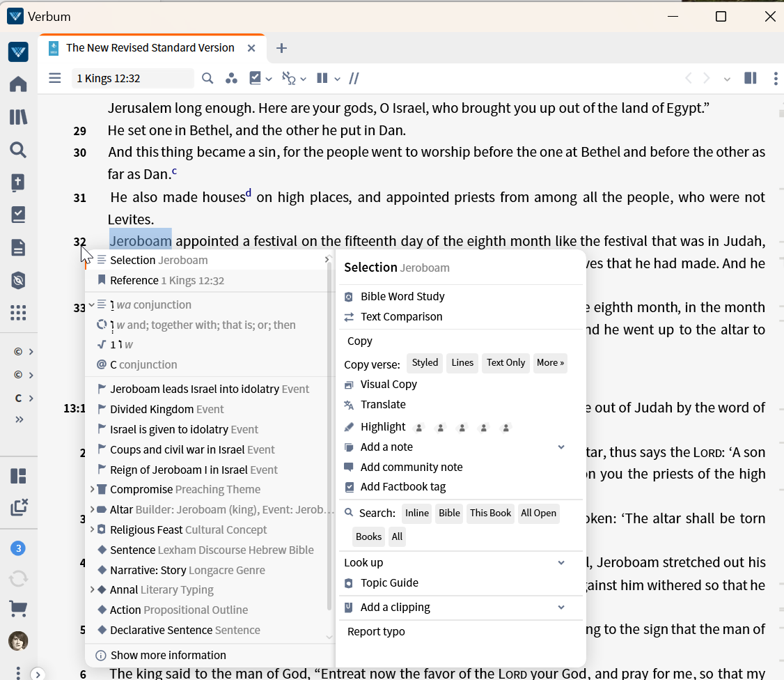Click the visual filters checkmark icon
This screenshot has width=784, height=680.
(x=255, y=78)
